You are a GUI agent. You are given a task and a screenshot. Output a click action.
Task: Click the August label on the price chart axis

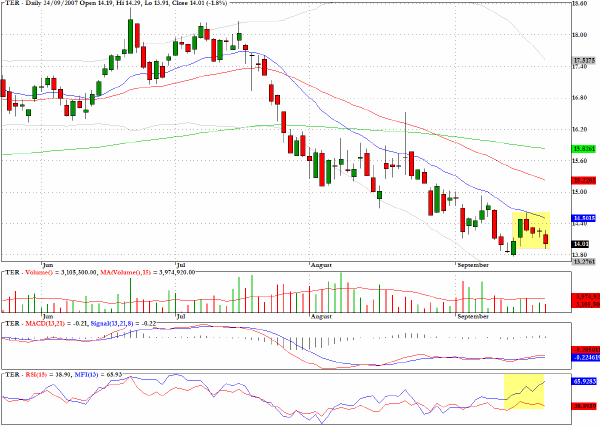(x=321, y=265)
